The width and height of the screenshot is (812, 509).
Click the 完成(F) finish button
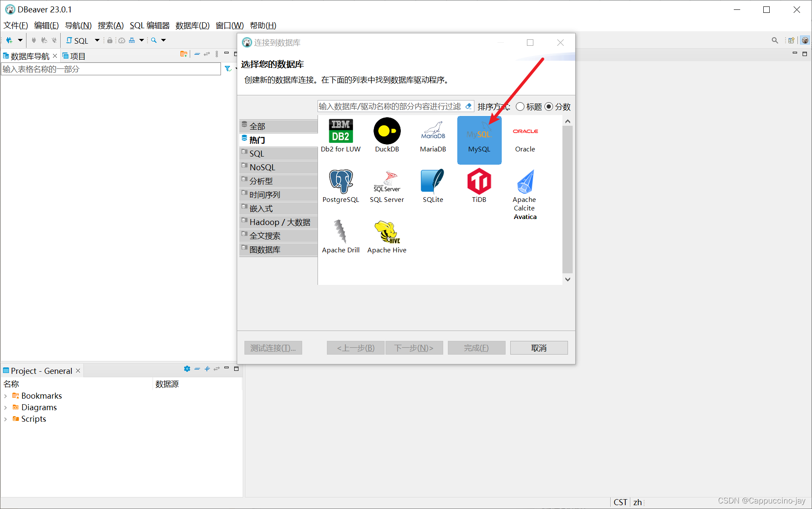click(477, 348)
